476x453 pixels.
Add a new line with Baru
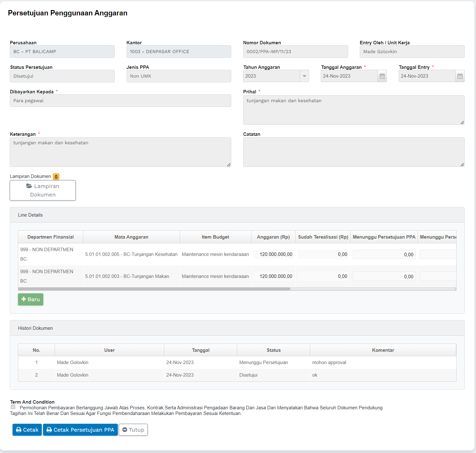30,299
